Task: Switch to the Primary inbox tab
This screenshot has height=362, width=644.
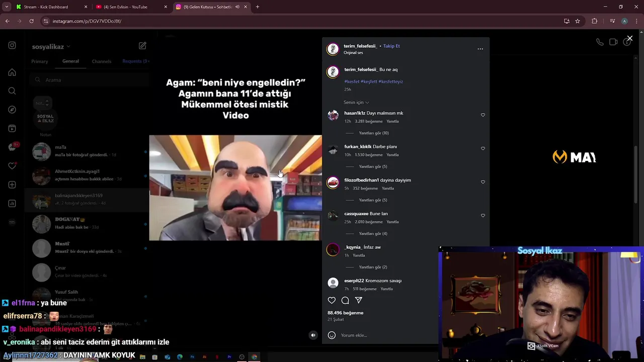Action: click(40, 61)
